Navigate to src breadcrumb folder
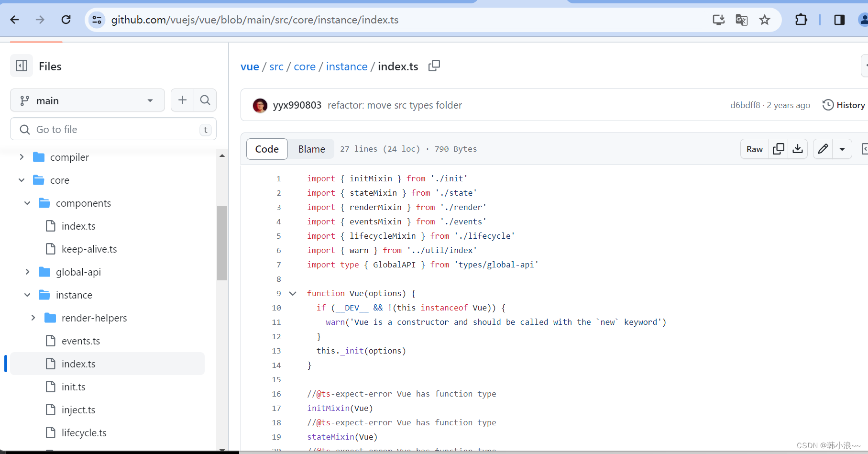The height and width of the screenshot is (454, 868). click(276, 66)
